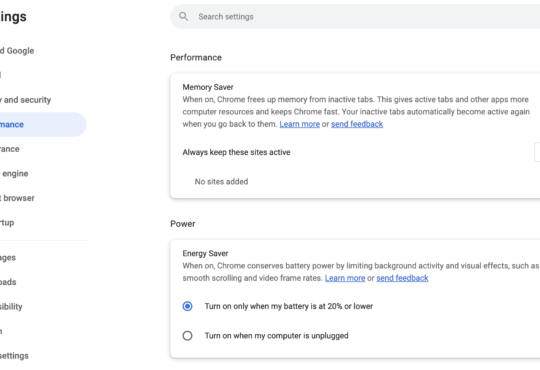Image resolution: width=540 pixels, height=370 pixels.
Task: Open the Appearance settings section
Action: click(x=10, y=149)
